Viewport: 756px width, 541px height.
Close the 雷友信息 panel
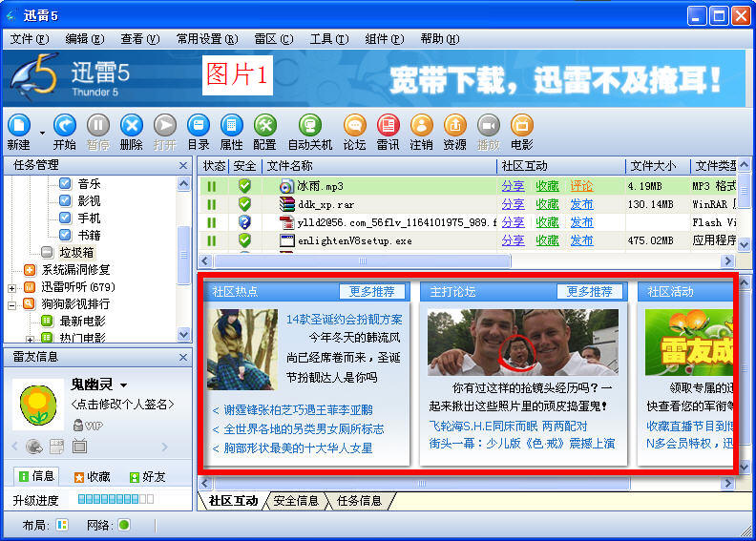pos(183,358)
